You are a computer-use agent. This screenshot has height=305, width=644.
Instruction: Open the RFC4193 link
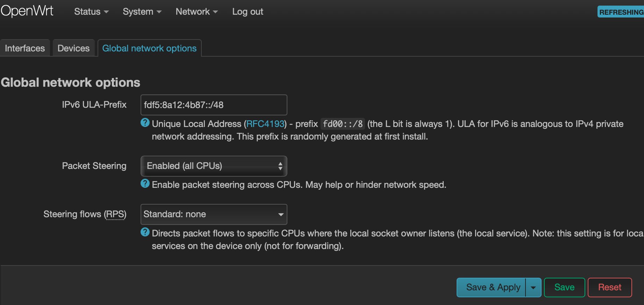(265, 124)
